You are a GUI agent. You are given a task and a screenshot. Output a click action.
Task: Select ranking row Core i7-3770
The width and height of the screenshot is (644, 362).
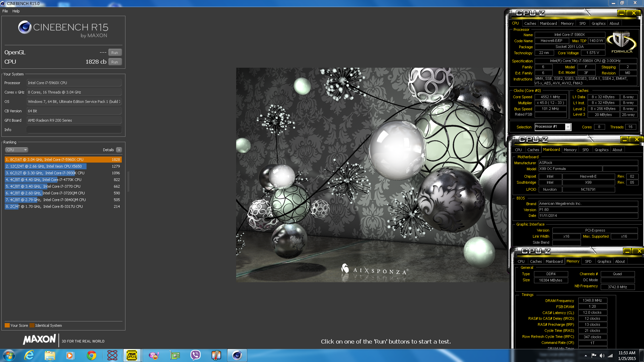[x=63, y=186]
